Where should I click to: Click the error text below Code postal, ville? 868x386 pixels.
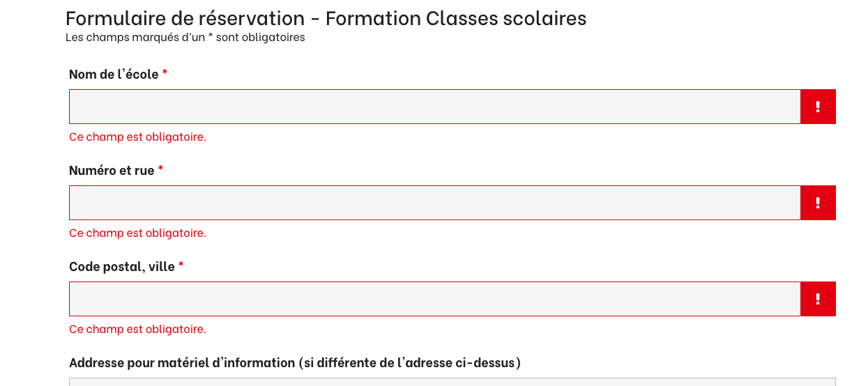point(137,329)
